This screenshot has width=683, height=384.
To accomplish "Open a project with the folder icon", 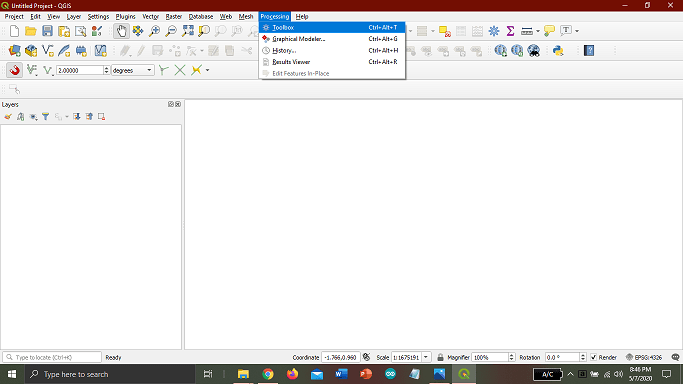I will coord(30,31).
